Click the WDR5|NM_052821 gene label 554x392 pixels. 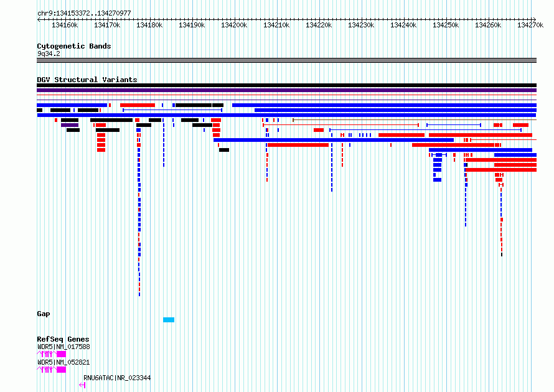point(63,363)
